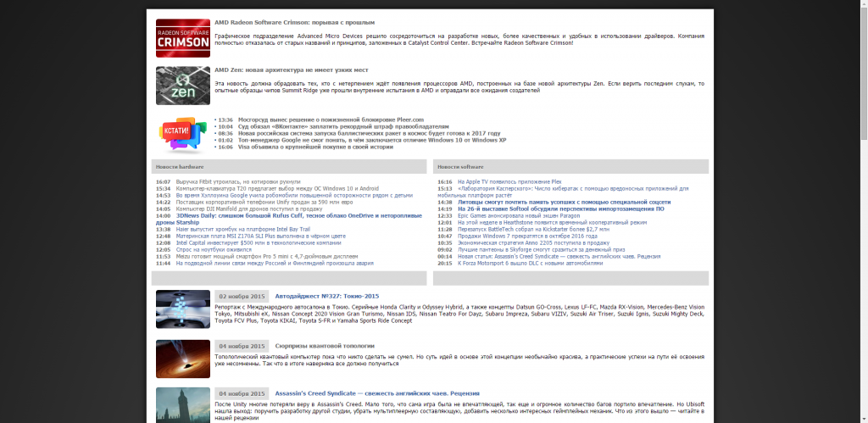868x423 pixels.
Task: Open Fitbit revenue news link
Action: tap(238, 181)
